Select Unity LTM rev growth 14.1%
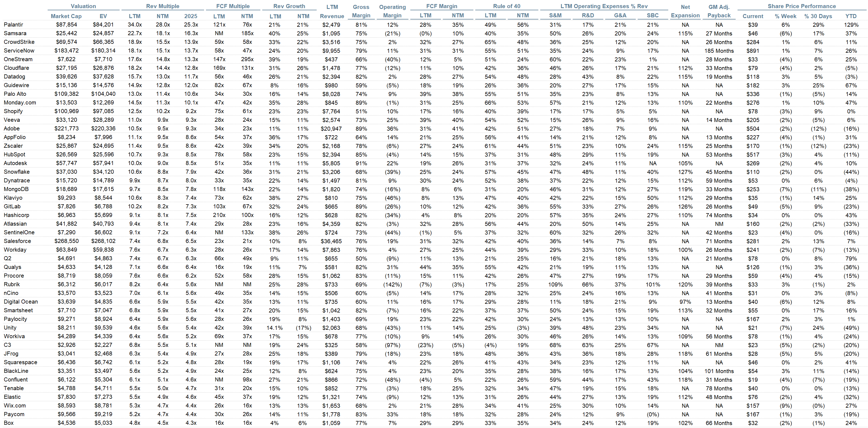The image size is (868, 428). pos(274,328)
